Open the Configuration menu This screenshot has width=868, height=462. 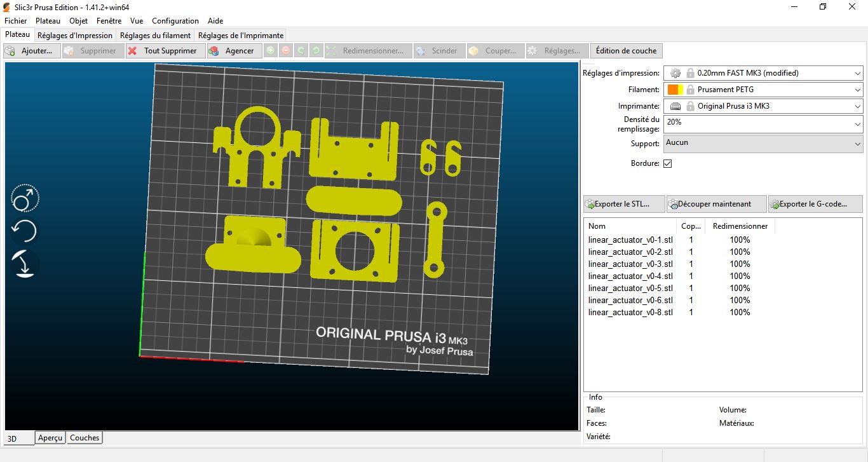pyautogui.click(x=175, y=21)
